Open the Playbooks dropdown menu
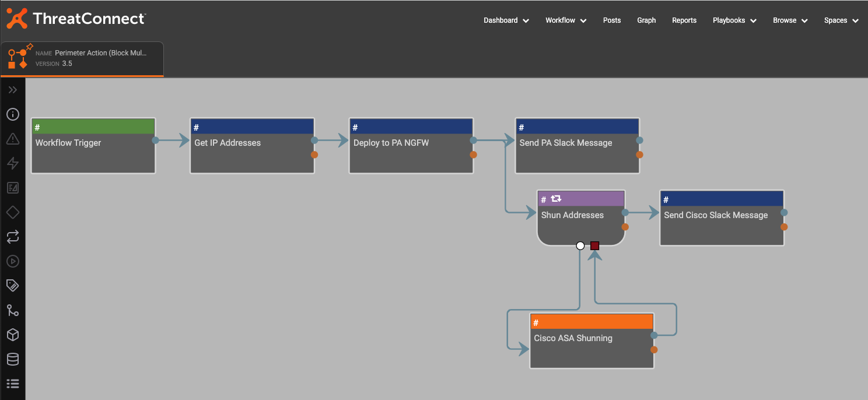This screenshot has height=400, width=868. [x=734, y=20]
